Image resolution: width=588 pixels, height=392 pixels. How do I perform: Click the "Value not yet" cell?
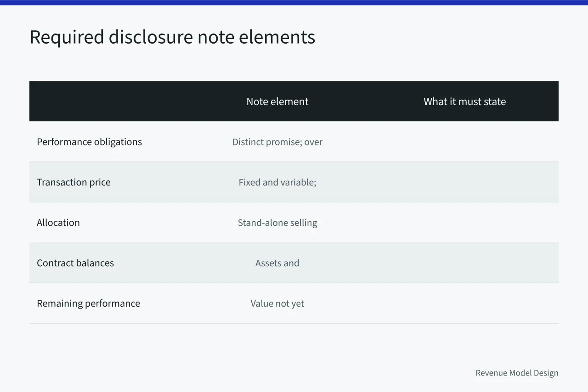(277, 303)
